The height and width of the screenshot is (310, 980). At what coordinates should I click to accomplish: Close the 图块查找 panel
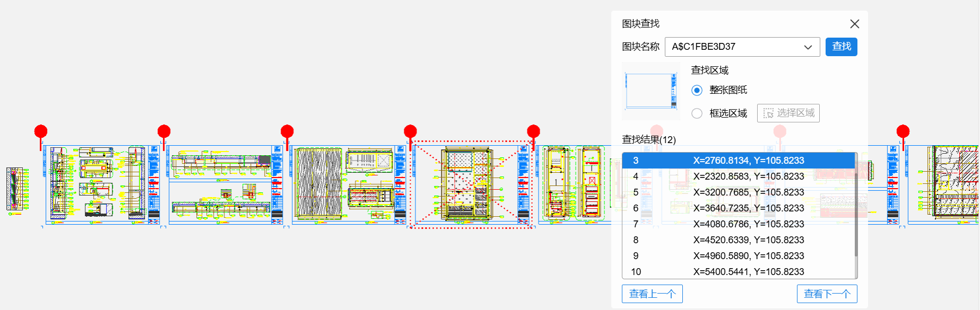(x=854, y=24)
